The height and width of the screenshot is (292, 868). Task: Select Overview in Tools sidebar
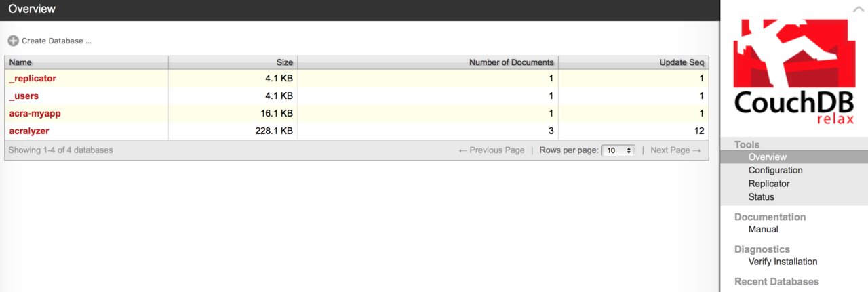(767, 157)
